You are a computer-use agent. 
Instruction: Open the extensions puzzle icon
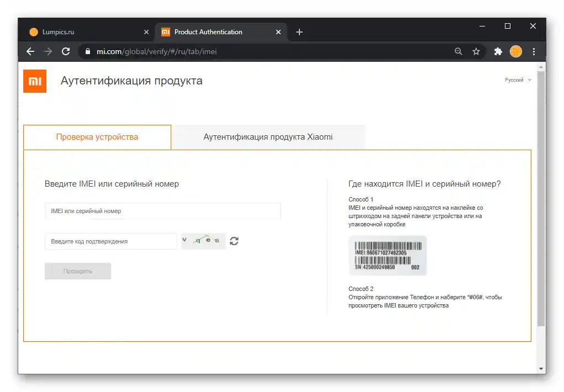tap(498, 51)
